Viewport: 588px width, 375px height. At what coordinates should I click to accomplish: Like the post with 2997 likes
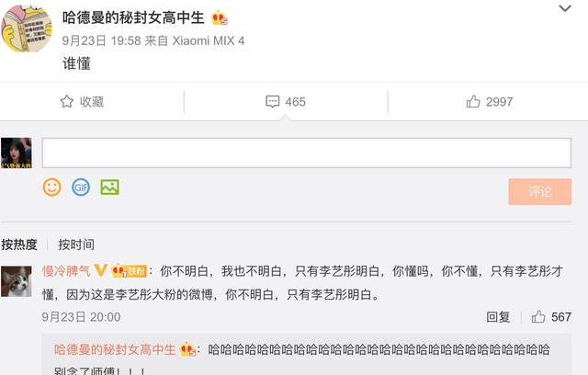[489, 102]
